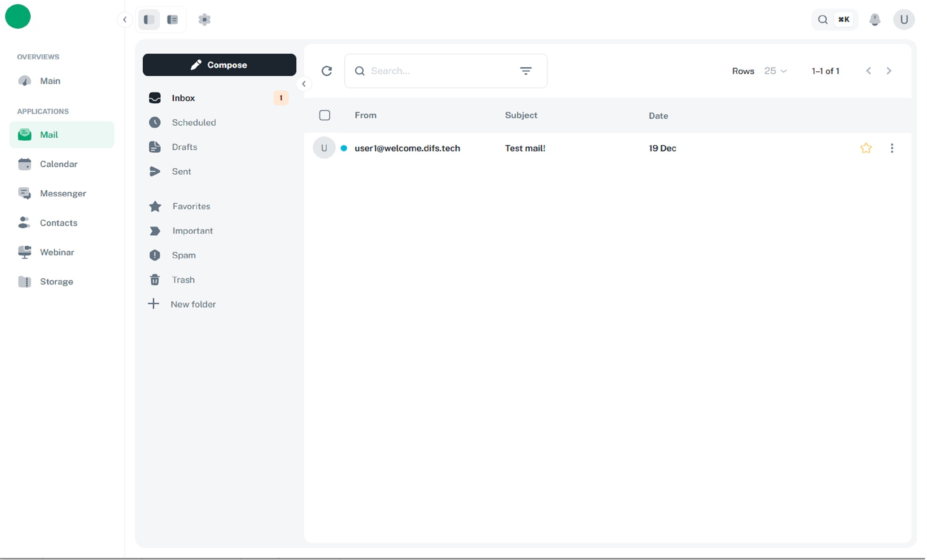Open the Trash folder
Image resolution: width=927 pixels, height=560 pixels.
[x=219, y=279]
